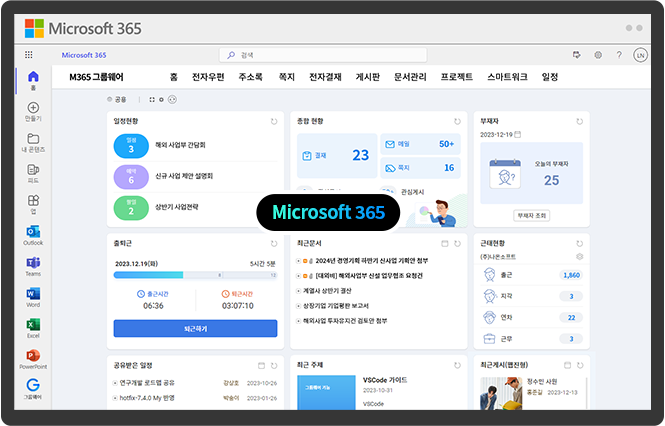
Task: Open the 쪽지 menu item
Action: [x=286, y=77]
